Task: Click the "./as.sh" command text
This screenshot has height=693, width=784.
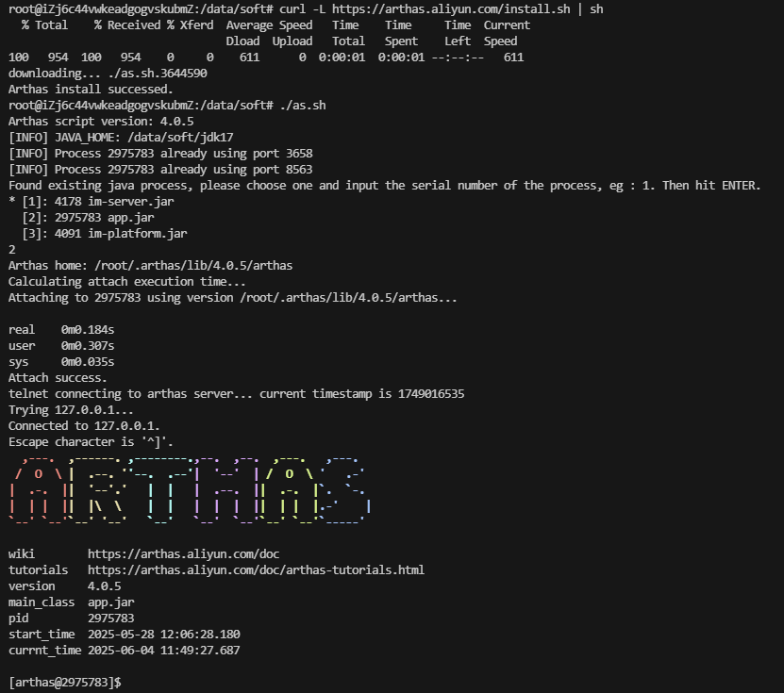Action: coord(303,105)
